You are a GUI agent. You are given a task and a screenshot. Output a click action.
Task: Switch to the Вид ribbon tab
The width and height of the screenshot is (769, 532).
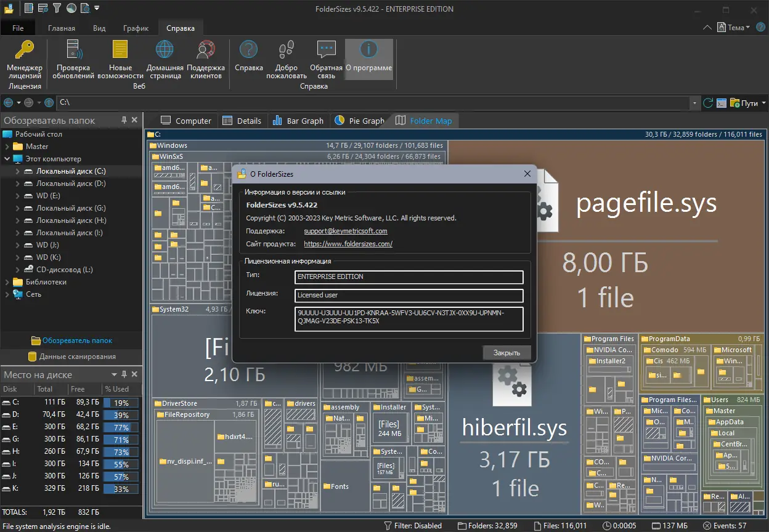[99, 28]
